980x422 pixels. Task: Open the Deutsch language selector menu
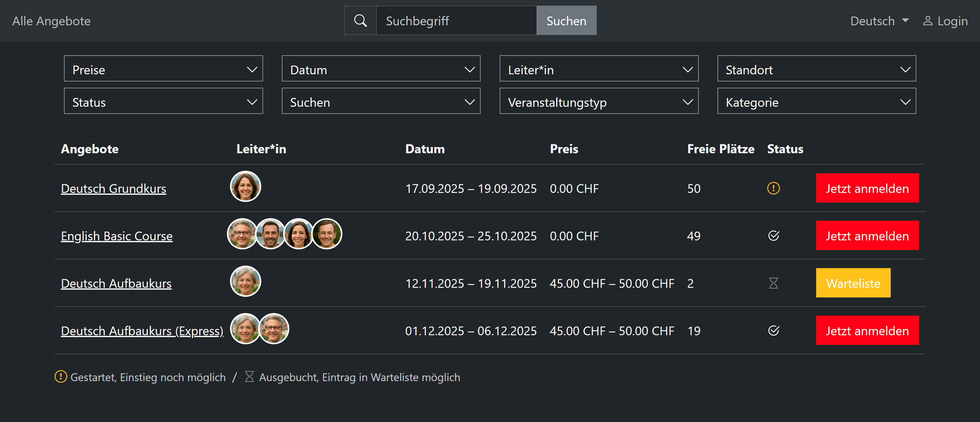pyautogui.click(x=879, y=21)
